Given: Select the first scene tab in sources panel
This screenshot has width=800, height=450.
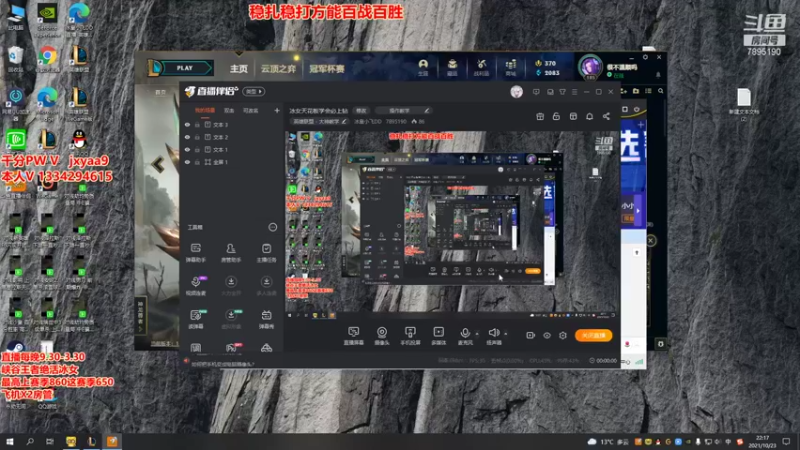Looking at the screenshot, I should point(205,110).
